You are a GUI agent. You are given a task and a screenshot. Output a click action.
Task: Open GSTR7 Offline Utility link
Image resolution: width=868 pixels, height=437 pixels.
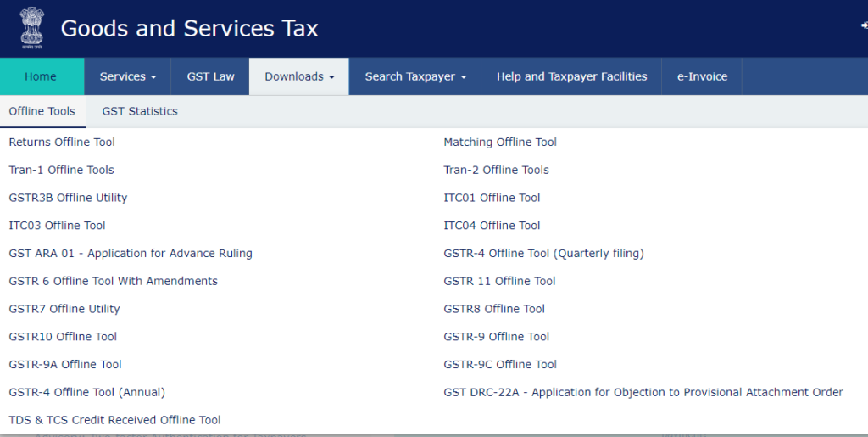[64, 309]
